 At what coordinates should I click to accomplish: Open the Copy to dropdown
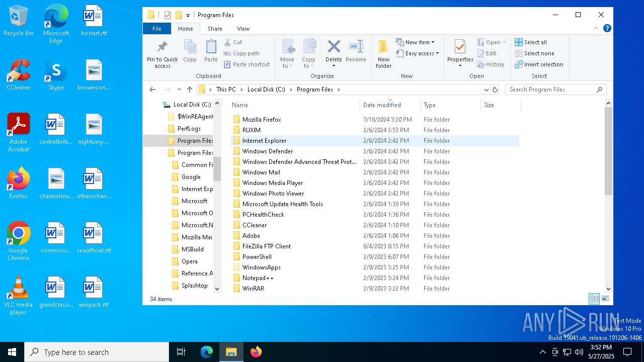(x=309, y=54)
